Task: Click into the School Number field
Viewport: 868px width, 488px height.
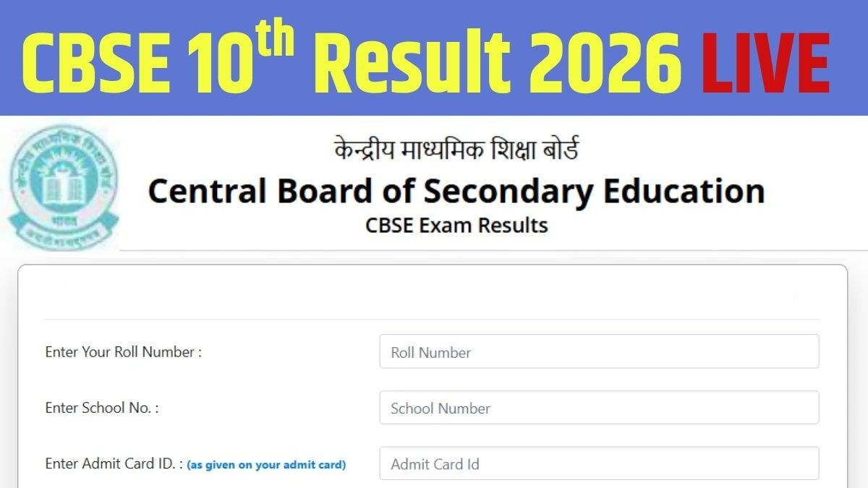Action: click(x=599, y=408)
